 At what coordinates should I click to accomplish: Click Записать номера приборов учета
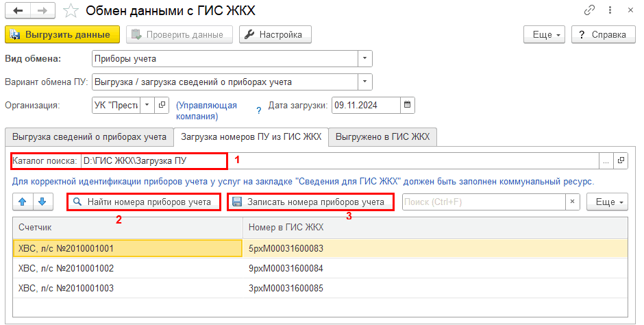point(310,202)
